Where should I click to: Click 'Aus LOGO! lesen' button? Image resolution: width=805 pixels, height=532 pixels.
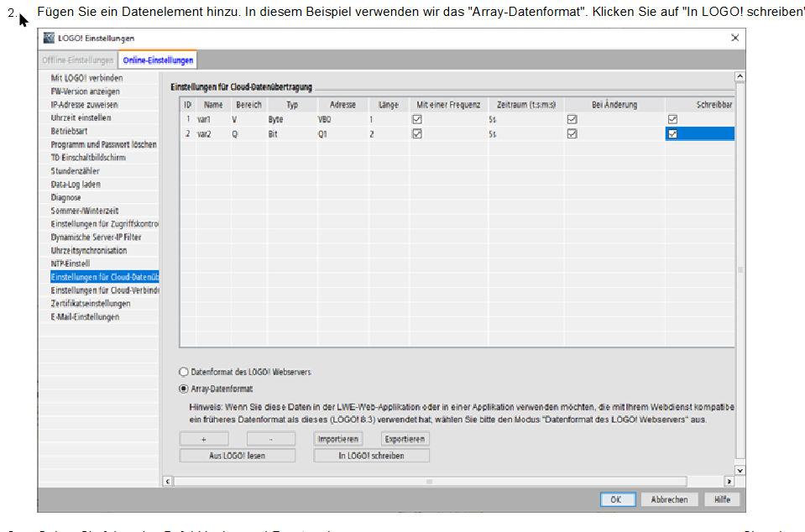[x=238, y=456]
